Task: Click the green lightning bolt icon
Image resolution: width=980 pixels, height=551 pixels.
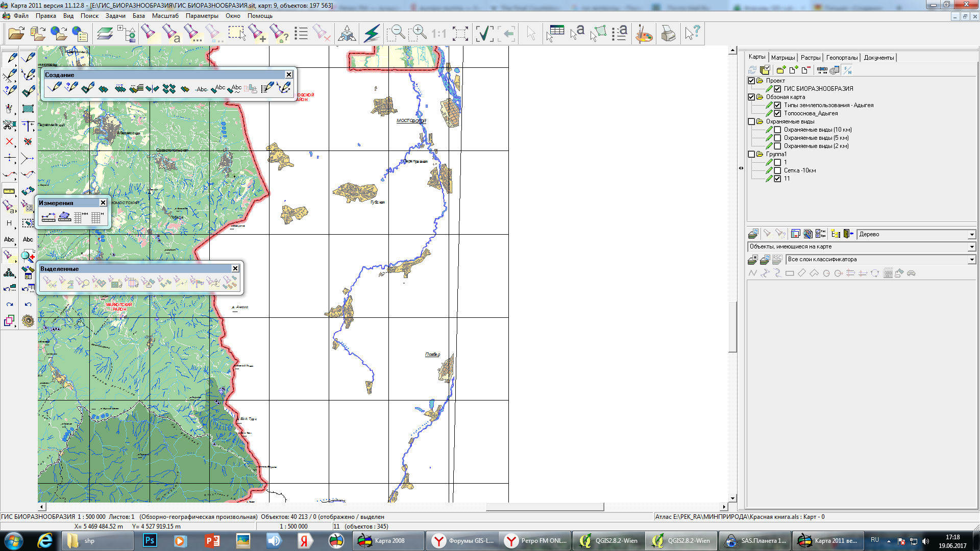Action: [372, 34]
